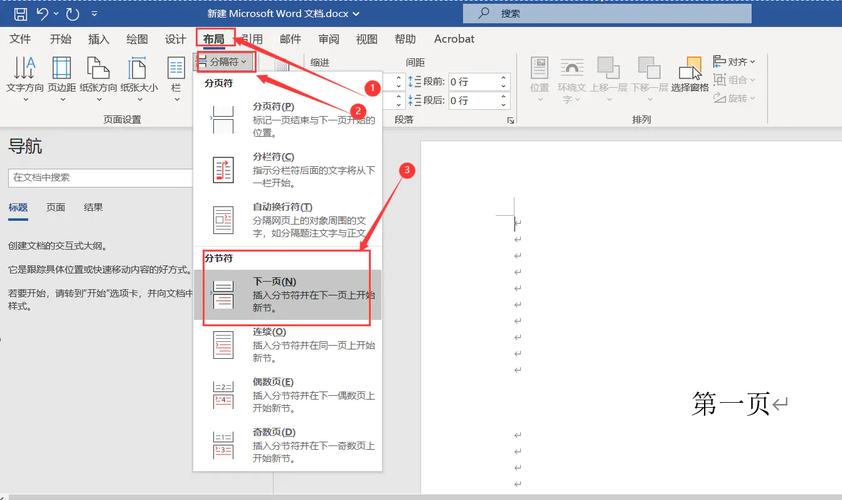Open 段落 paragraph dialog launcher
842x500 pixels.
point(510,120)
